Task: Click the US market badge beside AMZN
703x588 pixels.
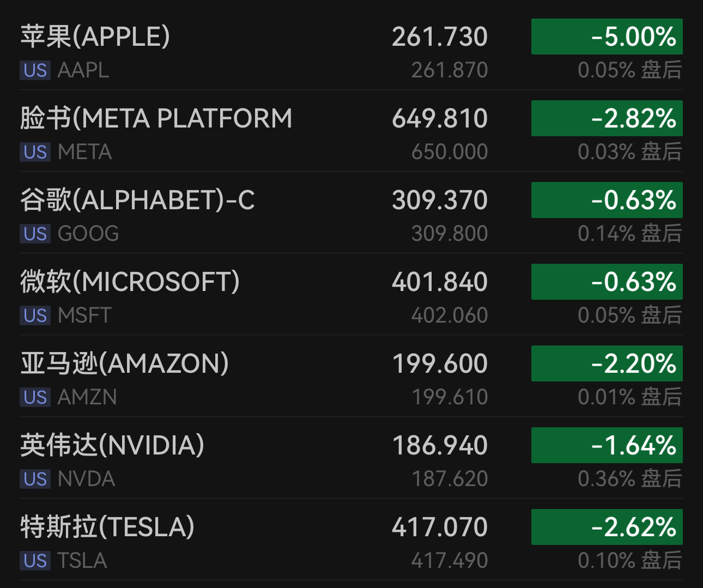Action: 35,397
